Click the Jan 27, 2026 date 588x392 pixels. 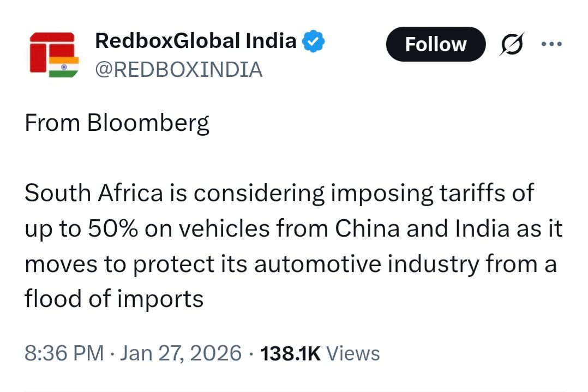click(x=180, y=353)
